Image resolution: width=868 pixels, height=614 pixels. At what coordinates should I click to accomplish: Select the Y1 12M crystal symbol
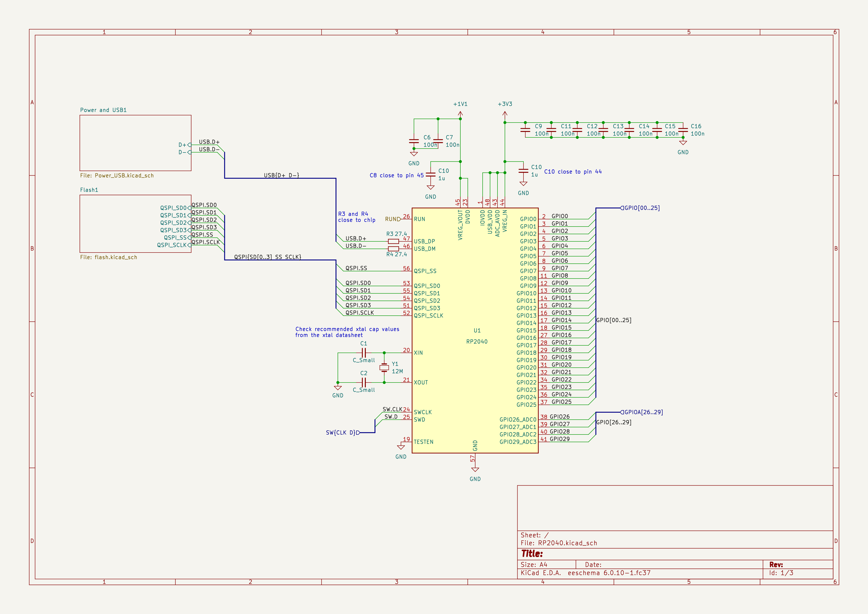coord(384,367)
